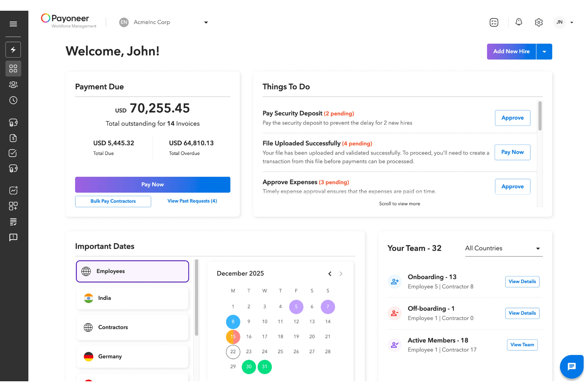
Task: Open View Past Requests (4) link
Action: [192, 201]
